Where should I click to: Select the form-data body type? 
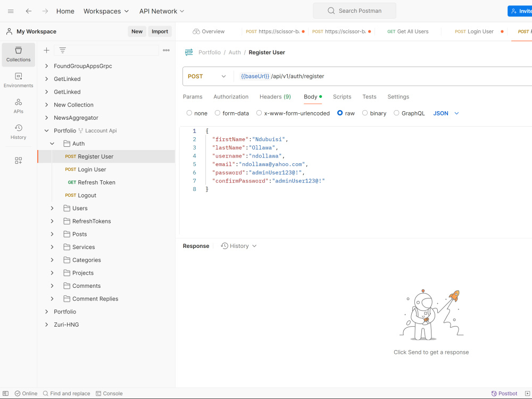point(218,113)
